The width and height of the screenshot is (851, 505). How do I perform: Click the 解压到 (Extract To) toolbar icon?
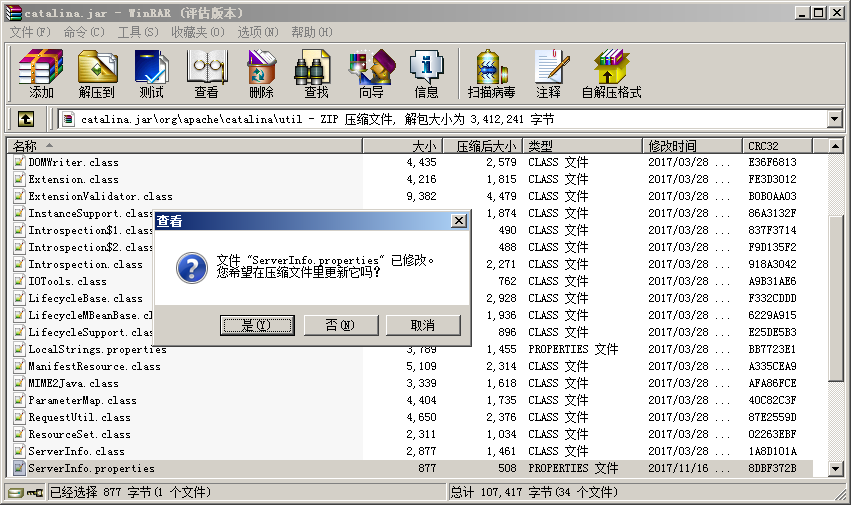pos(97,74)
